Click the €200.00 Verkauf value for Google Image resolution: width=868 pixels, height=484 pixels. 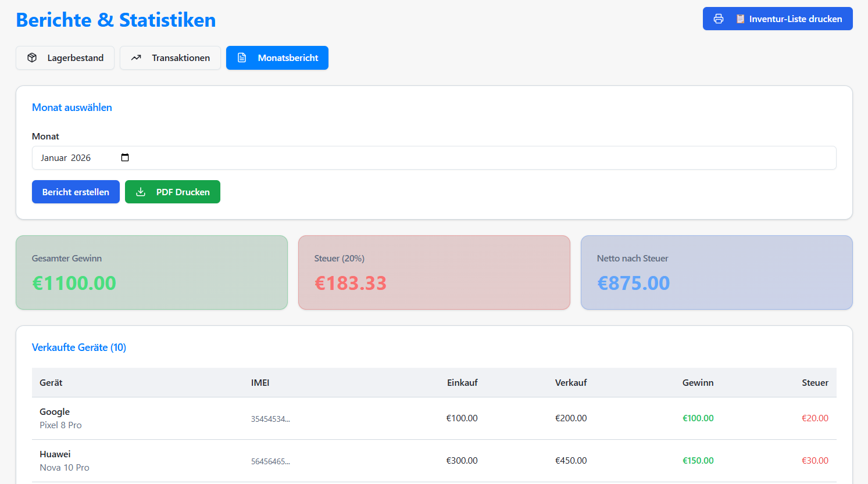click(571, 418)
